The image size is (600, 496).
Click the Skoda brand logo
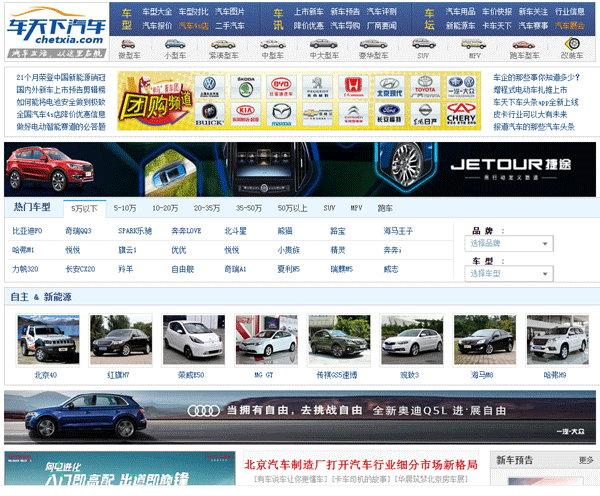(x=245, y=87)
